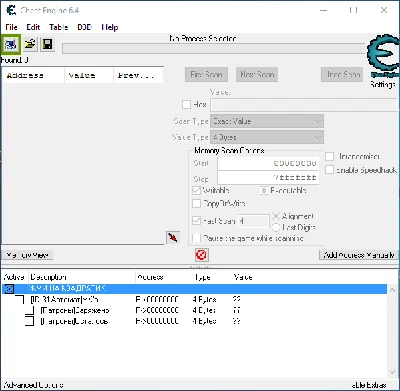Viewport: 400px width, 391px height.
Task: Click the Fast Scan alignment value field
Action: tap(253, 221)
